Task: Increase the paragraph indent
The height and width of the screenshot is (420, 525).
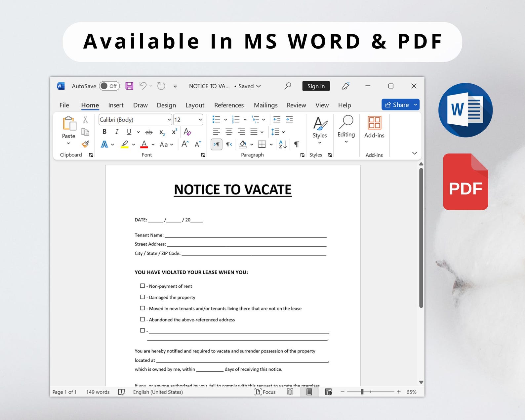Action: 289,119
